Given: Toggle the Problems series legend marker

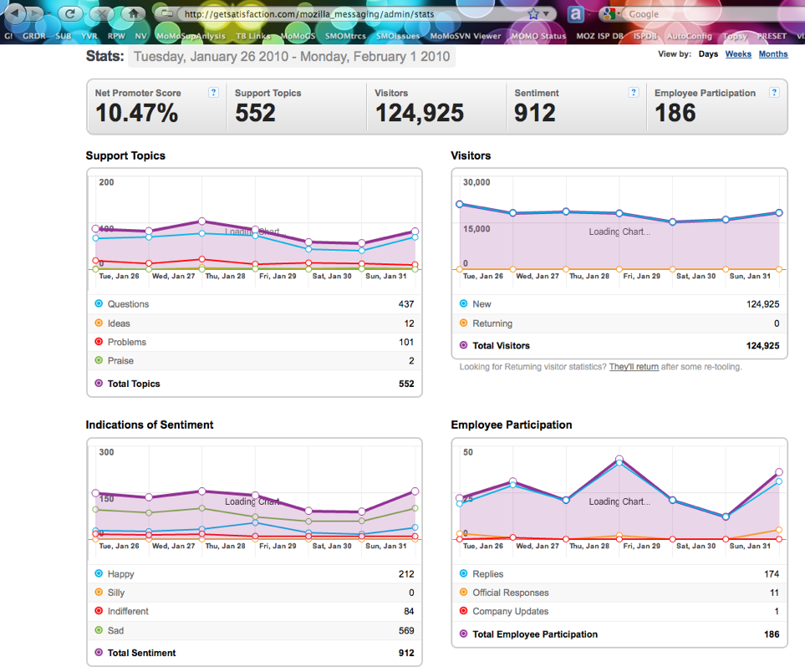Looking at the screenshot, I should tap(99, 341).
